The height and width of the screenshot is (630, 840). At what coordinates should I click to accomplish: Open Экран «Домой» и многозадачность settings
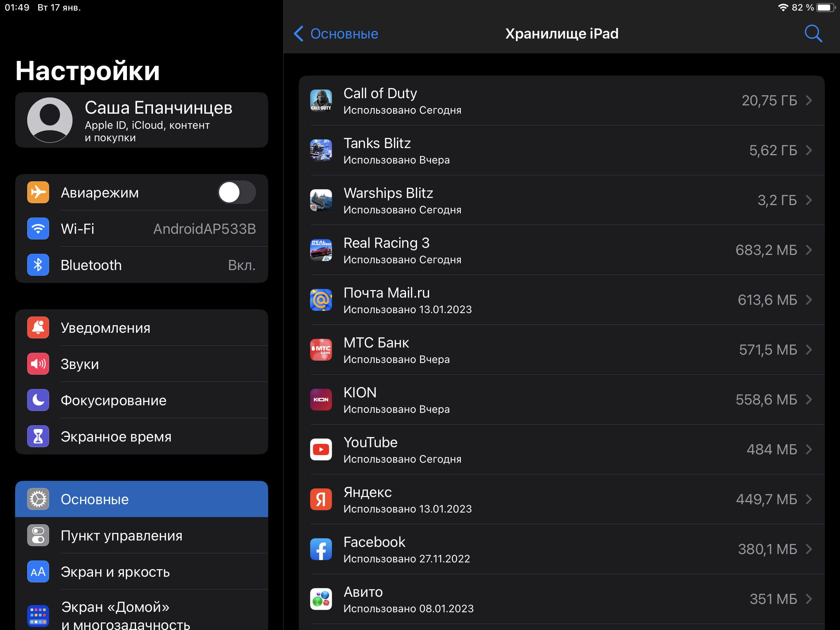(x=142, y=611)
